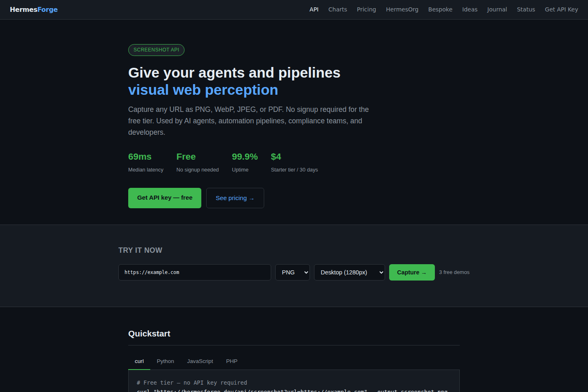Open the Charts nav item
The image size is (588, 392).
click(x=338, y=9)
